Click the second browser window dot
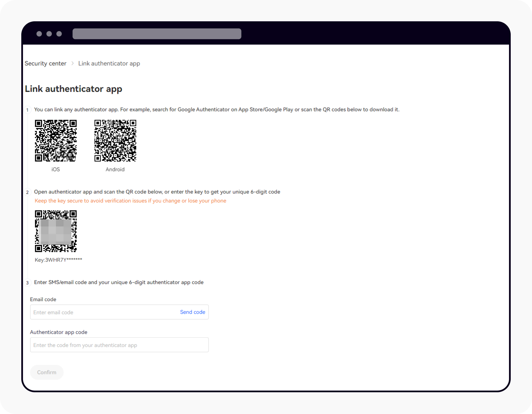Viewport: 532px width, 414px height. (x=49, y=34)
